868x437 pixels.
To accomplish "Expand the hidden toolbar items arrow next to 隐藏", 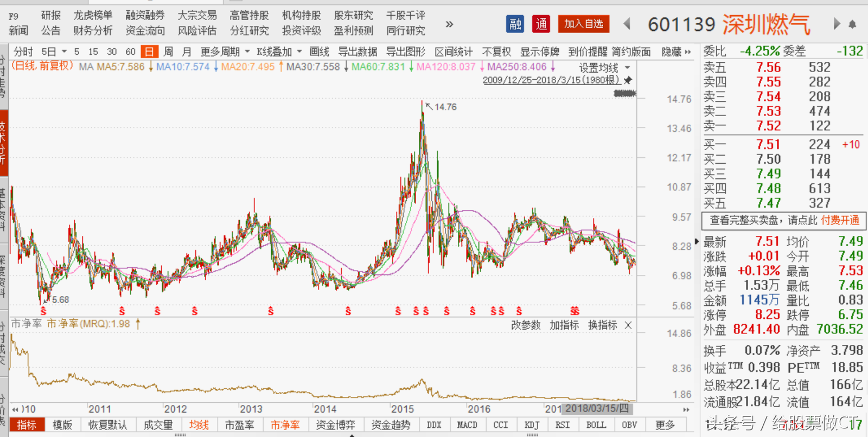I will [688, 52].
